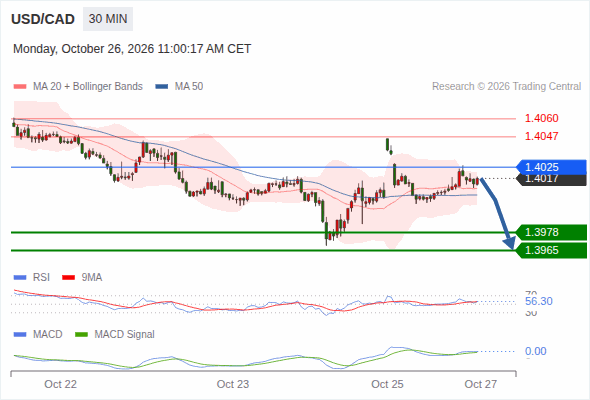
Task: Click the blue 1.4025 pivot price tag
Action: [x=551, y=167]
